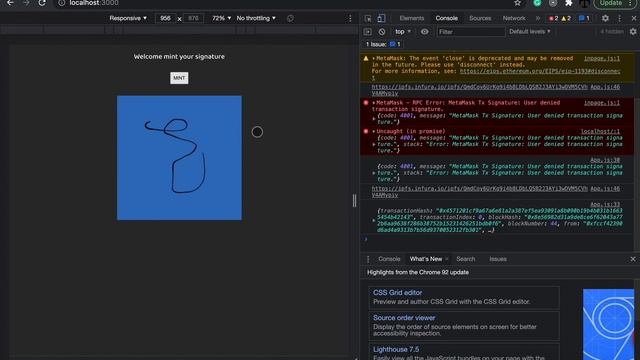The height and width of the screenshot is (360, 640).
Task: Open the eips.ethereum.org link in warning
Action: [540, 71]
